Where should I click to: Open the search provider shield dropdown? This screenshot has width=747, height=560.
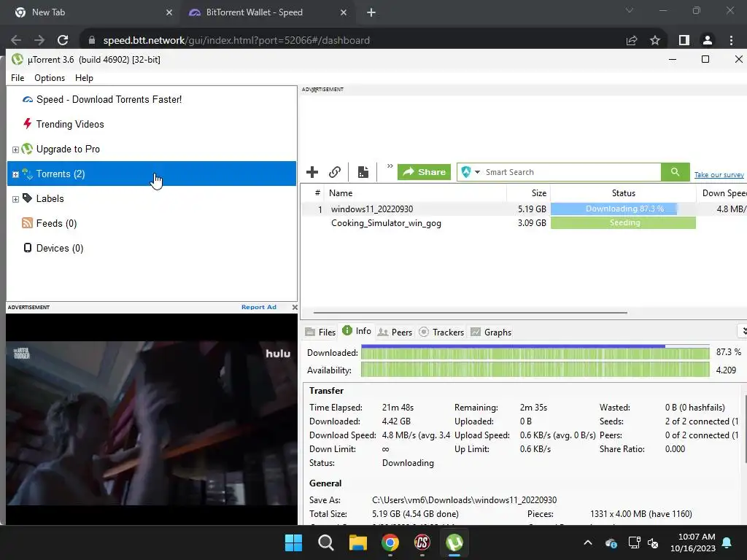coord(471,172)
